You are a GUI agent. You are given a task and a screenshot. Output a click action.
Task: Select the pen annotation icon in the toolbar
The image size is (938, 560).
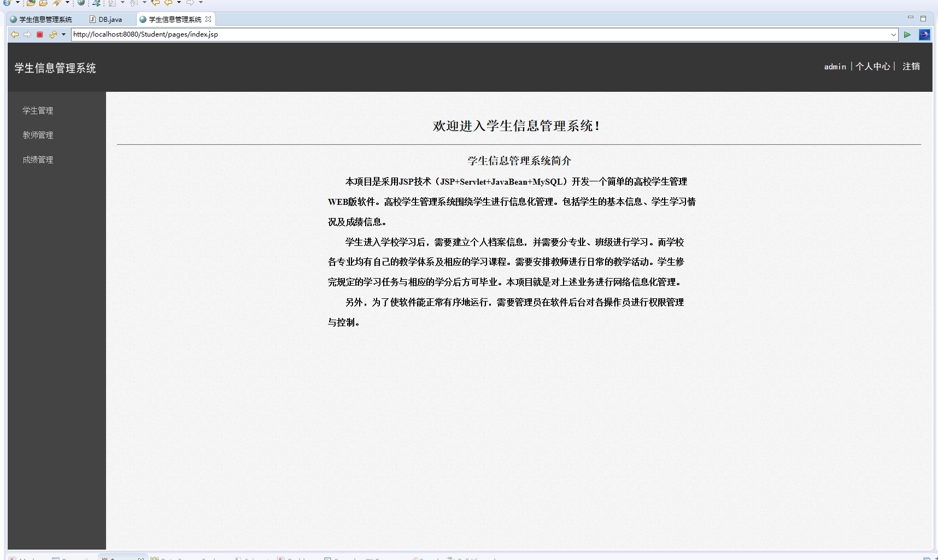pyautogui.click(x=55, y=4)
